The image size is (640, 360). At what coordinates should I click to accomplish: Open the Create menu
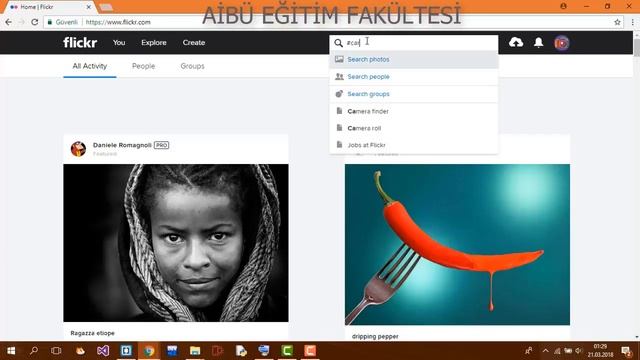193,42
